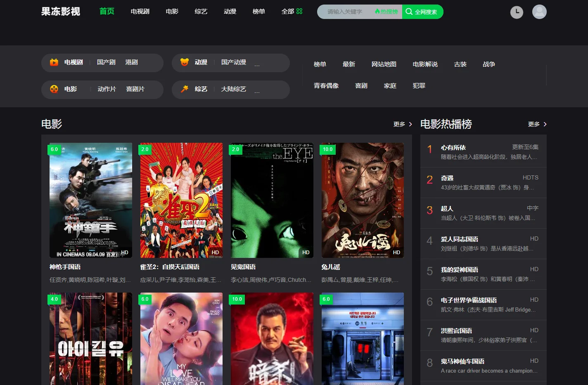Open the 神枪手国语 movie poster

(x=91, y=201)
